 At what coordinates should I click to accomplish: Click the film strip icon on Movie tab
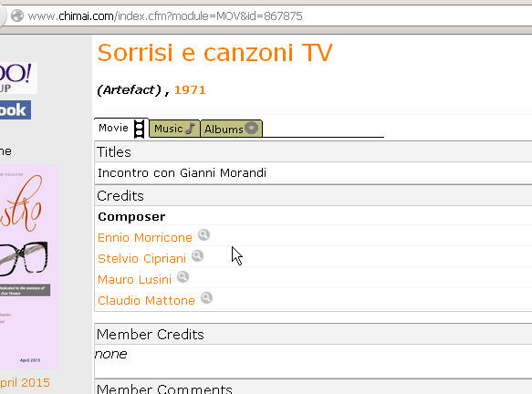139,129
